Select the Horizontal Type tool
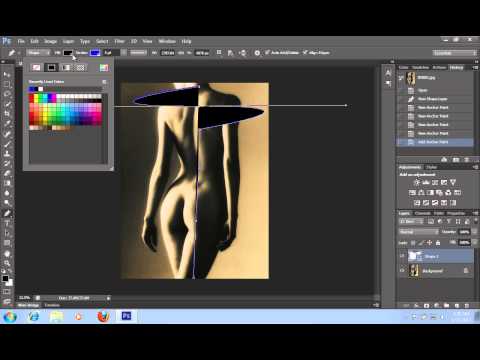The height and width of the screenshot is (360, 480). tap(7, 223)
